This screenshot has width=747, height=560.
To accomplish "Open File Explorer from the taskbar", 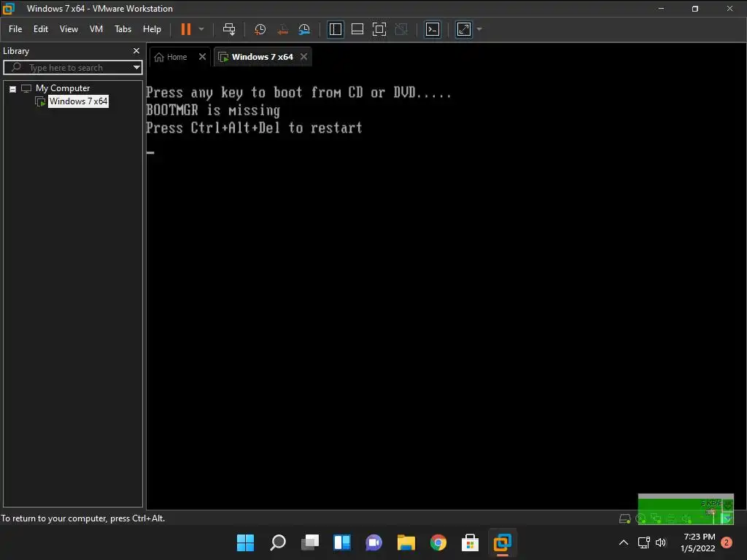I will coord(406,542).
